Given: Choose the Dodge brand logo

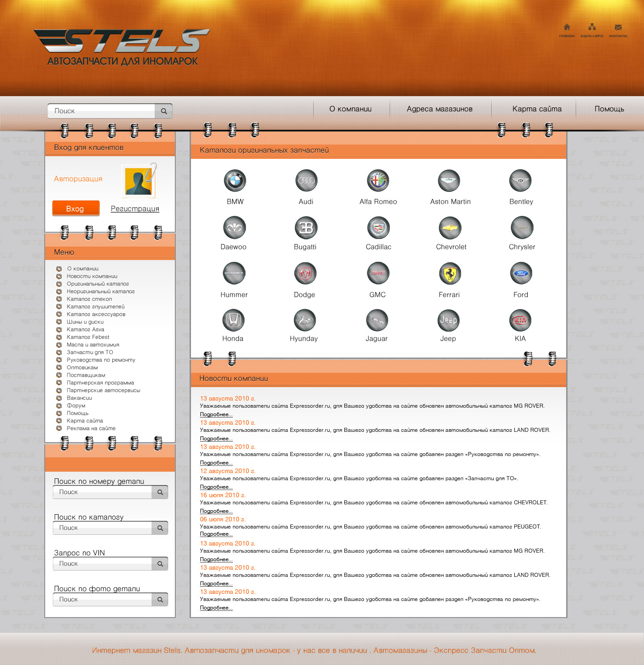Looking at the screenshot, I should tap(305, 273).
